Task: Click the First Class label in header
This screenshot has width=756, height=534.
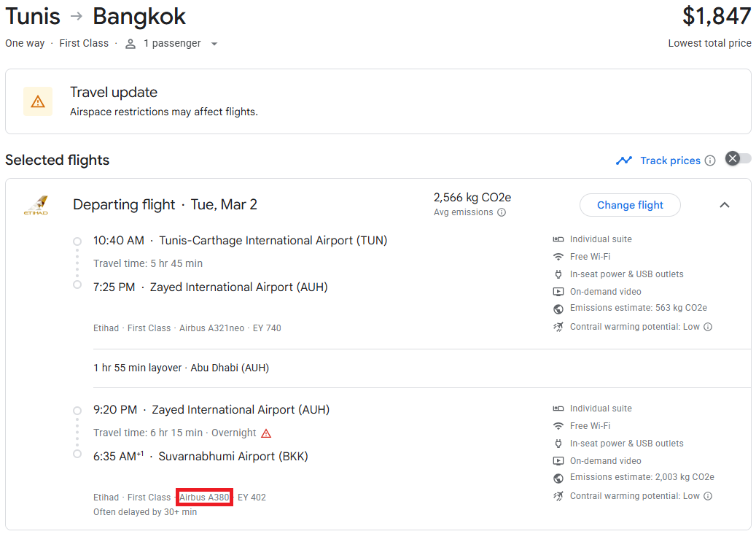Action: pos(84,44)
